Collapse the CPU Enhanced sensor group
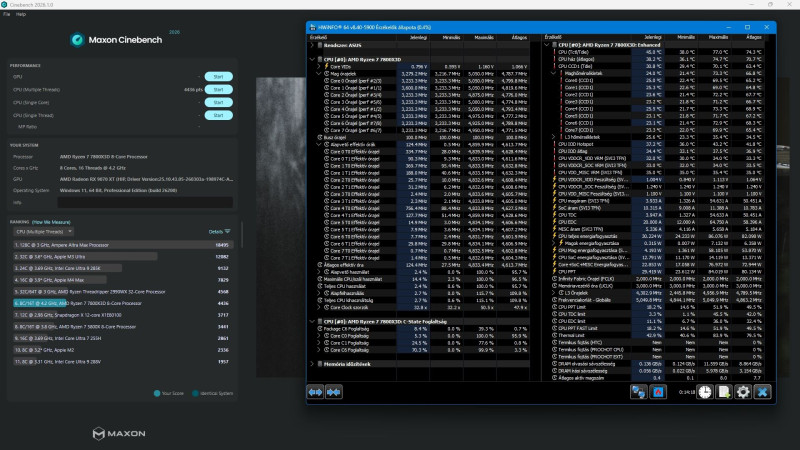This screenshot has width=800, height=450. pyautogui.click(x=547, y=45)
